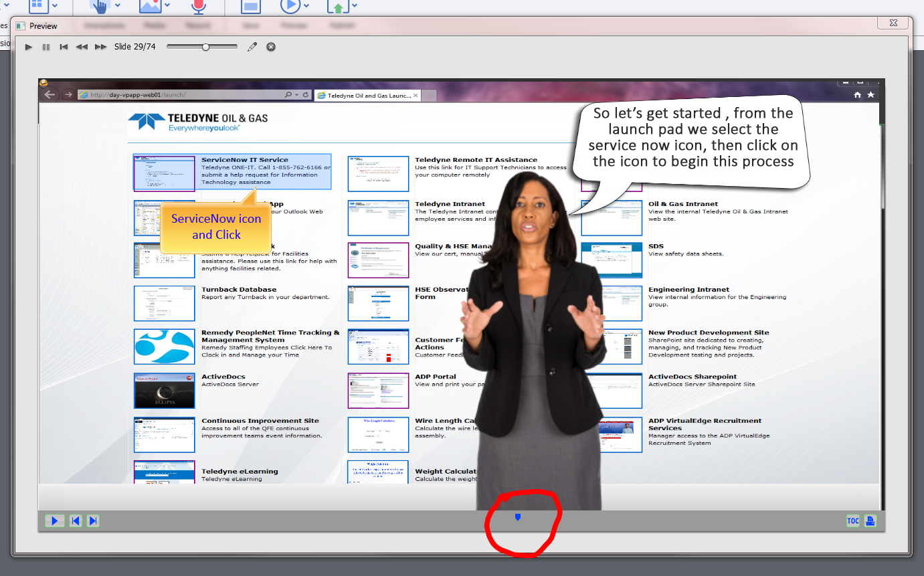Go to next slide using playbar button

click(93, 521)
